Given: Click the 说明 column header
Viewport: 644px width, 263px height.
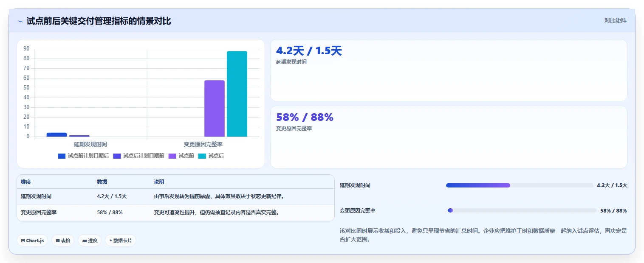Looking at the screenshot, I should [159, 182].
